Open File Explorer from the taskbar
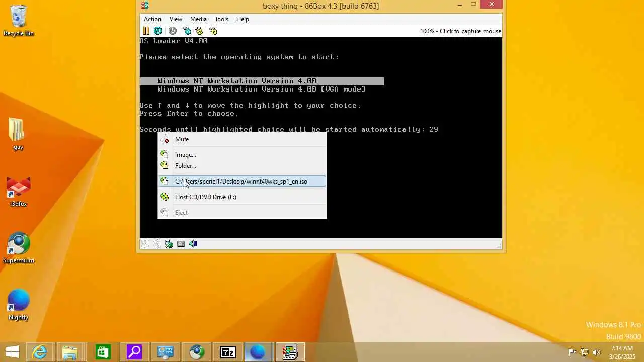644x362 pixels. coord(70,352)
